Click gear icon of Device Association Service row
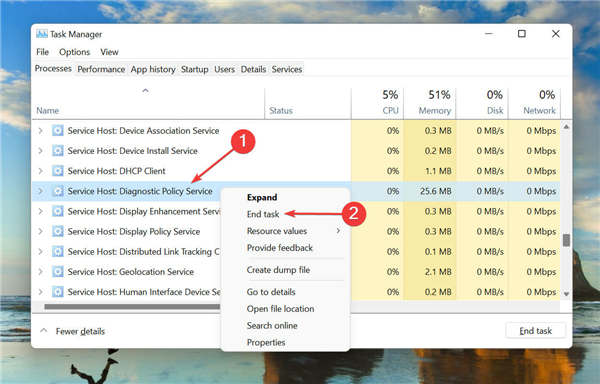The image size is (600, 384). click(x=58, y=131)
